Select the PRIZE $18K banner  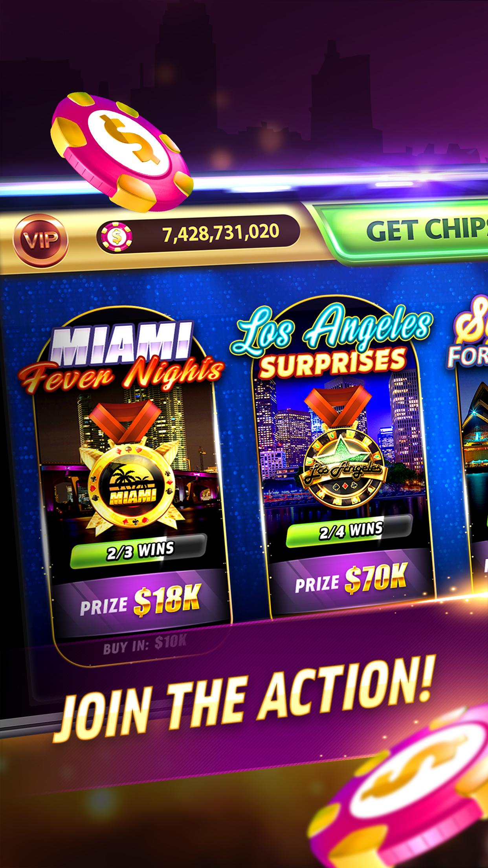coord(138,603)
